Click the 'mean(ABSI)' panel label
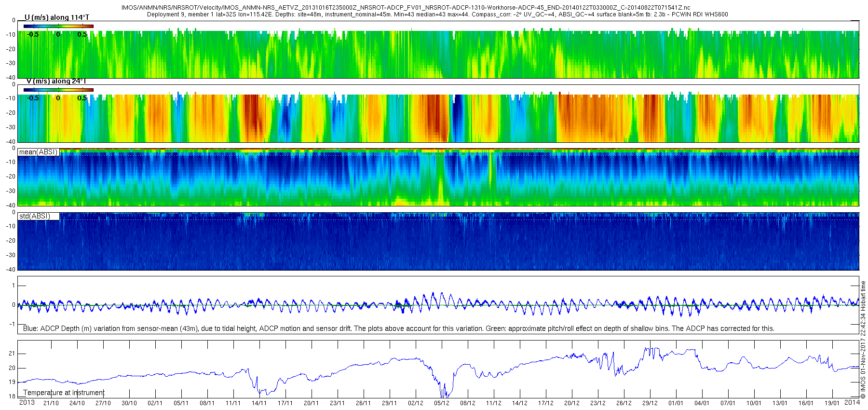868x410 pixels. pyautogui.click(x=38, y=152)
